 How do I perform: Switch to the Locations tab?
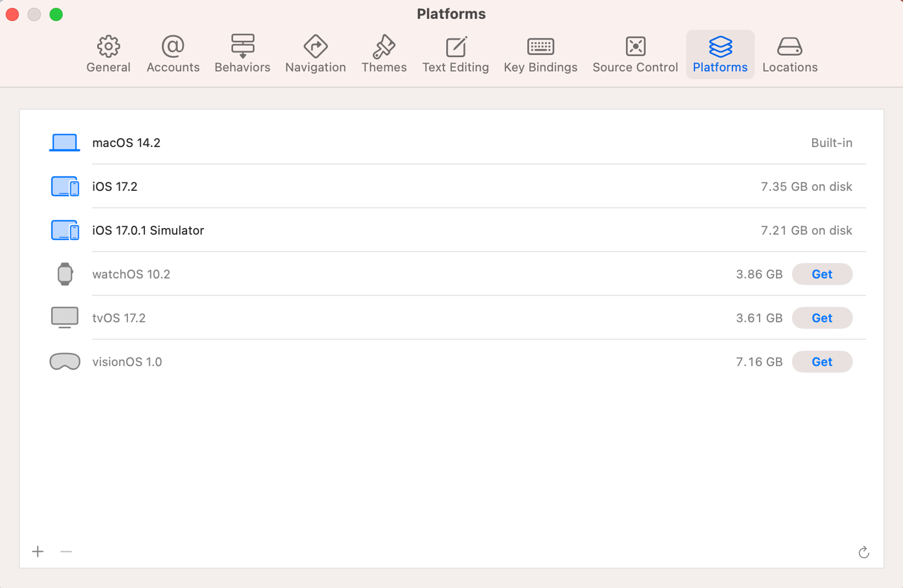click(790, 54)
